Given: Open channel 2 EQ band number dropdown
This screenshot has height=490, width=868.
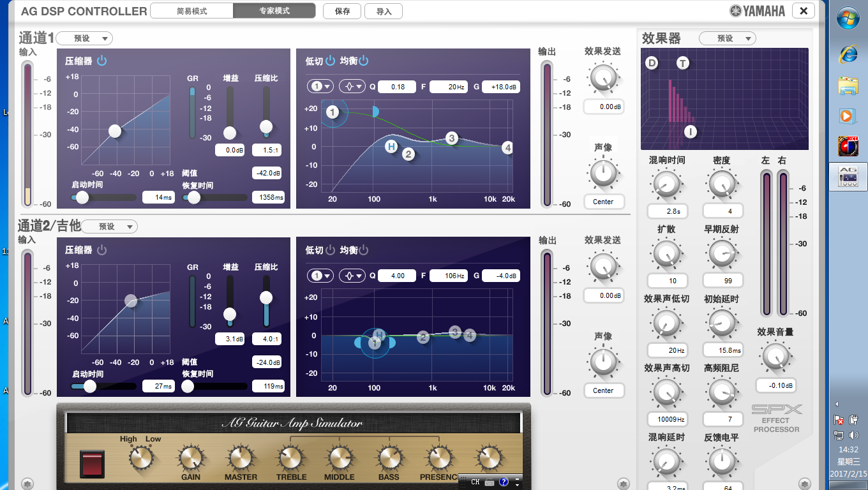Looking at the screenshot, I should pos(320,276).
